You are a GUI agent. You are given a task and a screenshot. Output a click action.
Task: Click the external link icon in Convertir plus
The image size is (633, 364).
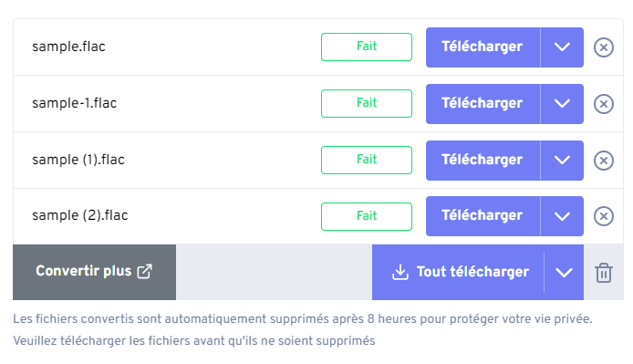144,271
